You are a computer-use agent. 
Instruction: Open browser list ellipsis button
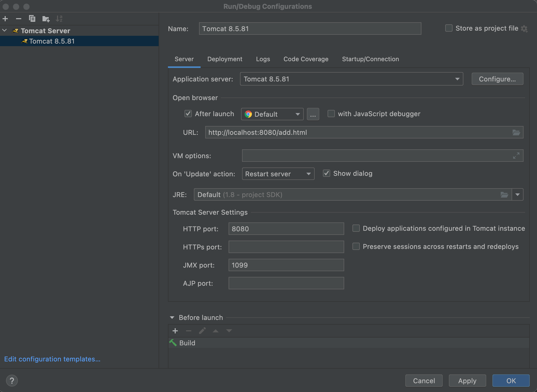pyautogui.click(x=313, y=114)
